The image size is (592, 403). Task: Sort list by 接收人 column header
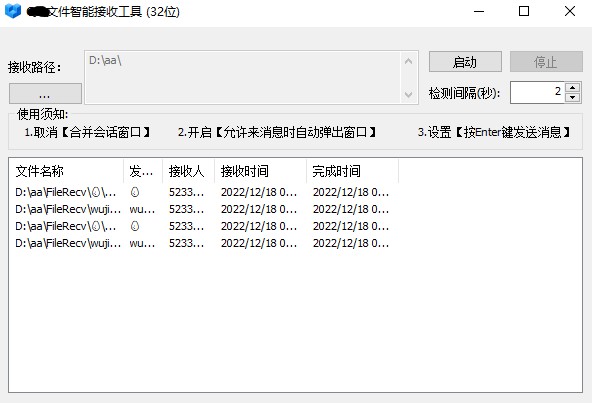tap(188, 171)
